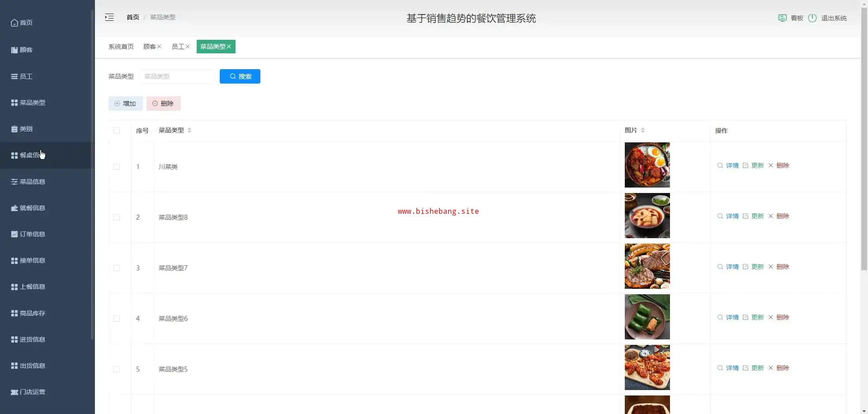Click 更新 link for 菜品类型7

click(x=758, y=267)
